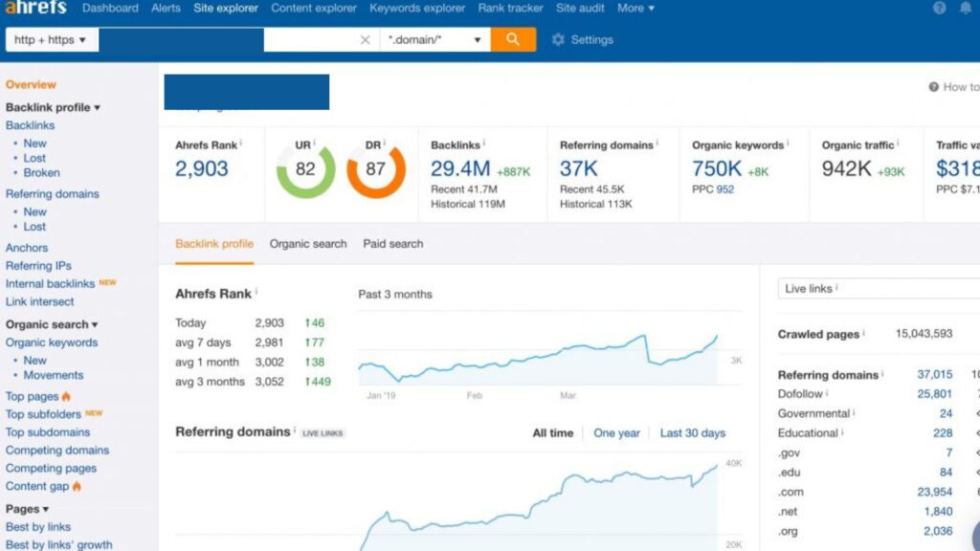Collapse the Pages sidebar section
980x551 pixels.
[x=27, y=509]
